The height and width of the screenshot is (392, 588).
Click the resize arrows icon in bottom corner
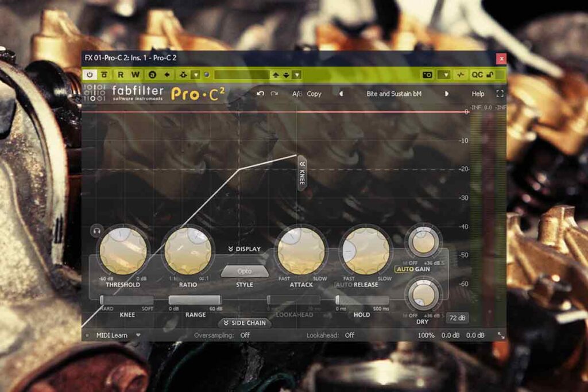point(501,335)
